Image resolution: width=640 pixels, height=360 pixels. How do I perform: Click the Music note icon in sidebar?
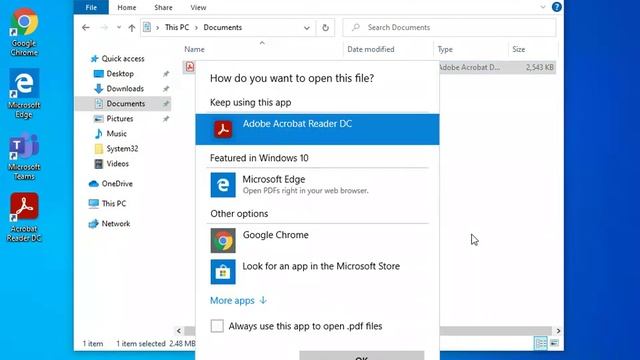point(98,133)
